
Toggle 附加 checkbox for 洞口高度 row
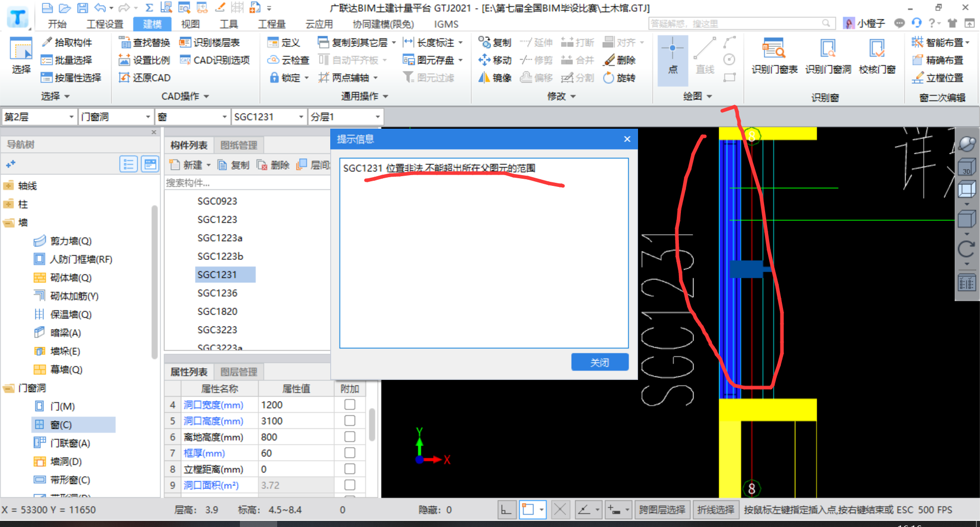(350, 421)
